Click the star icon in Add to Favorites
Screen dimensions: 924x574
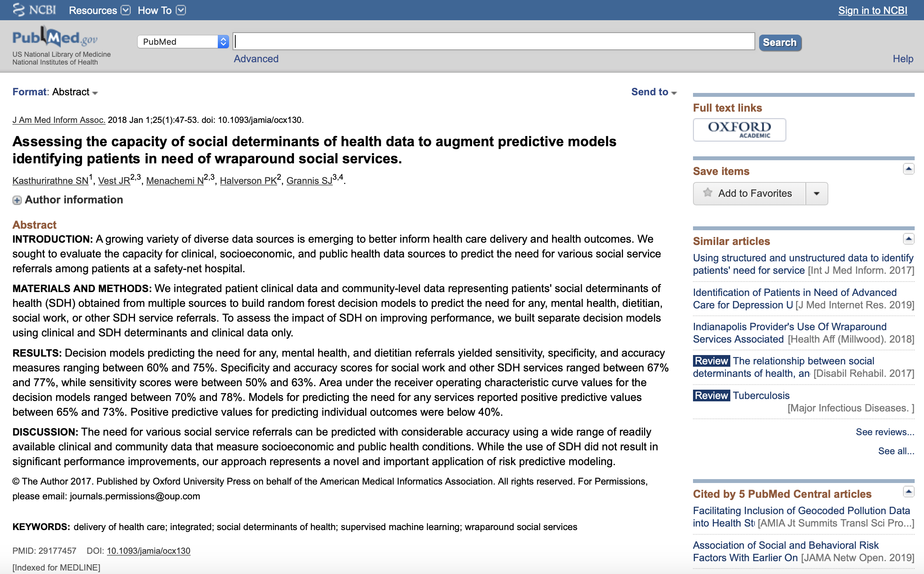coord(708,193)
